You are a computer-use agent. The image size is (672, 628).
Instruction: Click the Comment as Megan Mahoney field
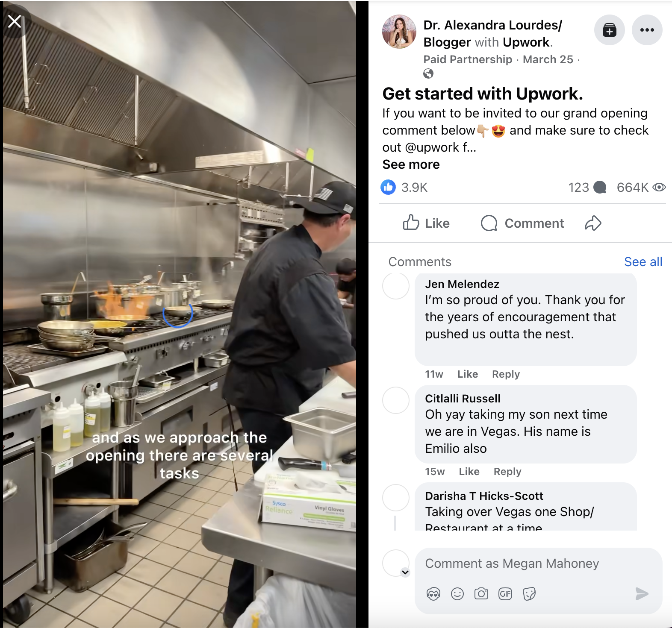[538, 564]
